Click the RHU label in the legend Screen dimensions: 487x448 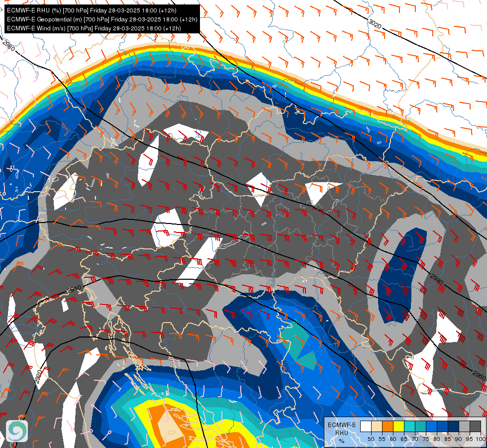click(342, 433)
